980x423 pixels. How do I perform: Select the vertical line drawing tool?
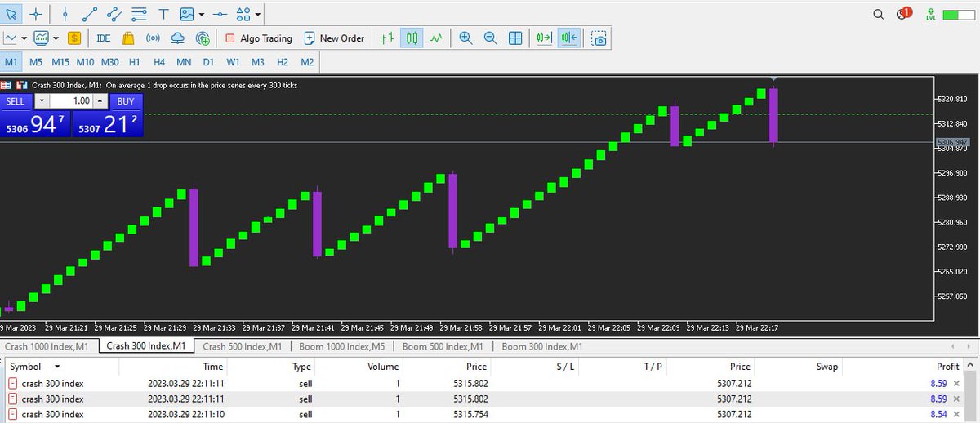pyautogui.click(x=65, y=14)
